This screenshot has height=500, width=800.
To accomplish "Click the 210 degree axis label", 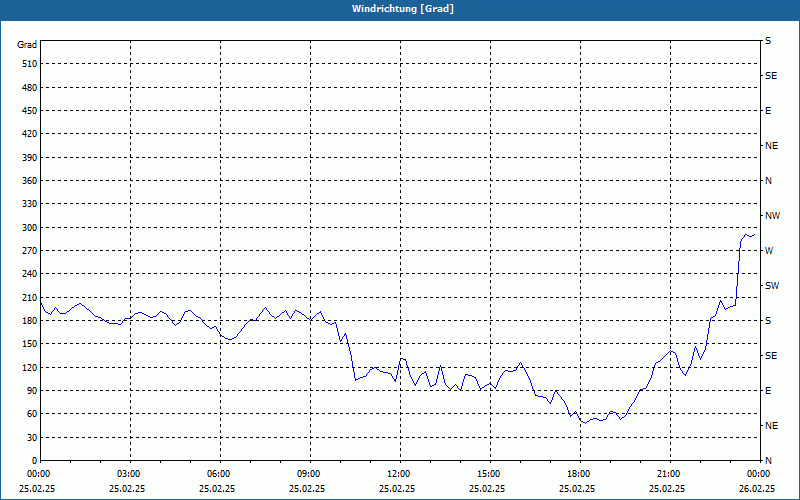I will (x=30, y=297).
